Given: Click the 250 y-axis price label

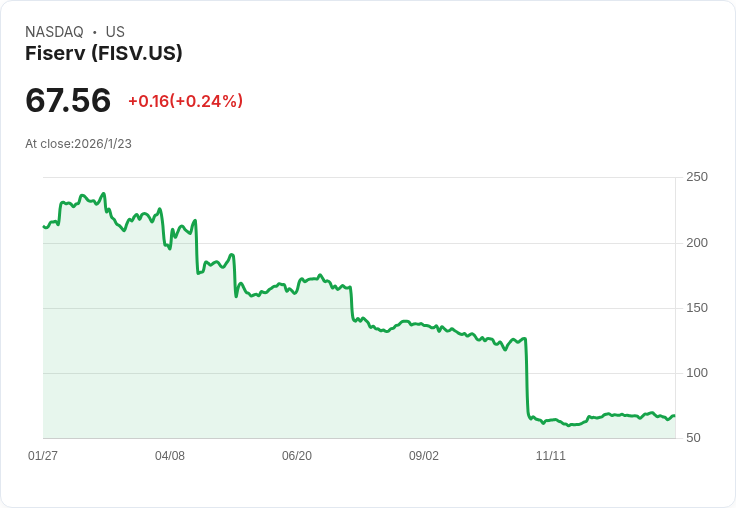Looking at the screenshot, I should coord(697,177).
